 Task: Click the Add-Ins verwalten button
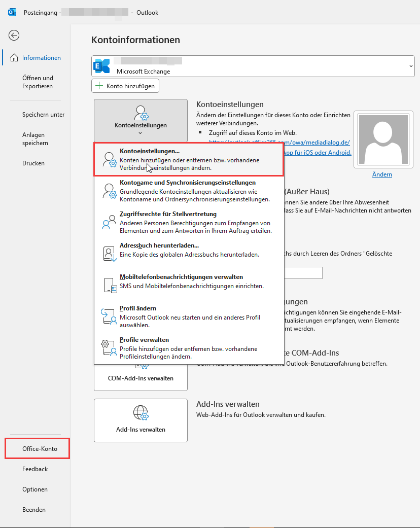pyautogui.click(x=141, y=420)
